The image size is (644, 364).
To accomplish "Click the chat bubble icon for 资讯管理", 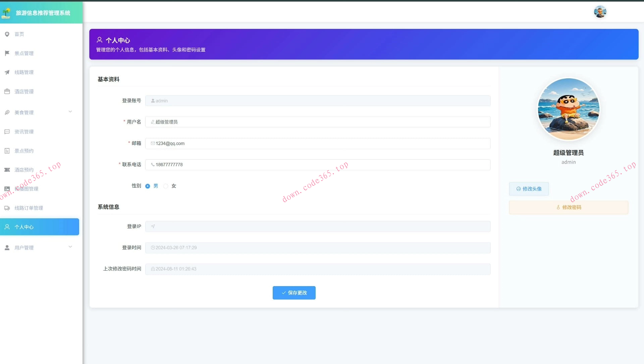I will point(7,132).
